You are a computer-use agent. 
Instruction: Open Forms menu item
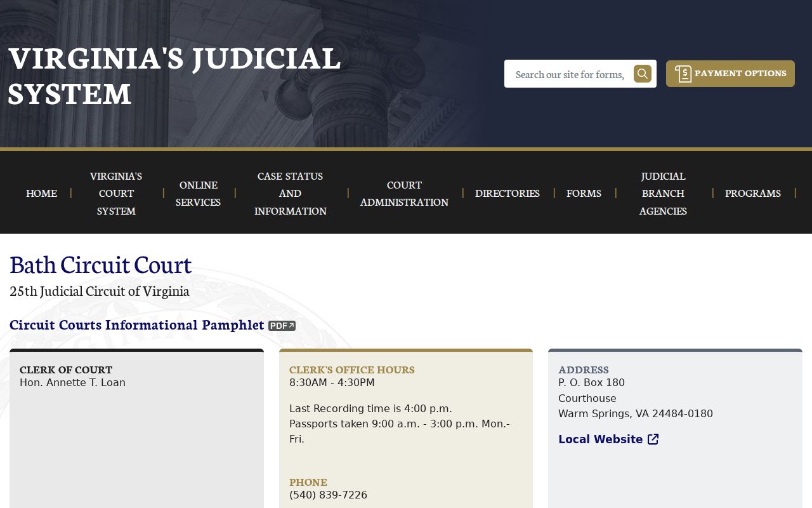(584, 193)
